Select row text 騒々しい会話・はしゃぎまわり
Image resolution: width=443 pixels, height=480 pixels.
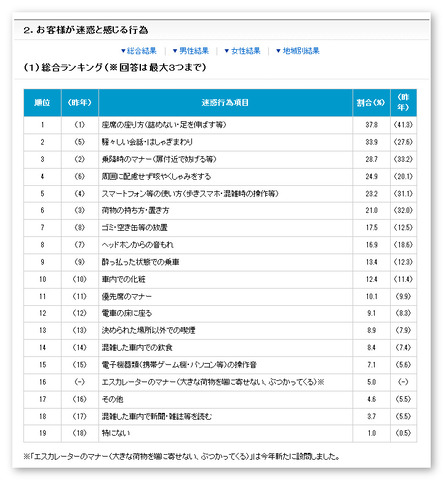147,142
